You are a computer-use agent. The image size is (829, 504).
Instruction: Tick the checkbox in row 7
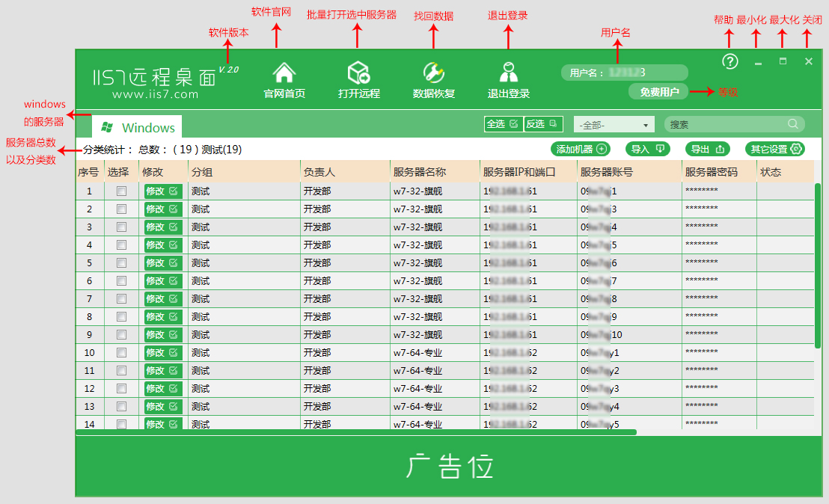(122, 299)
